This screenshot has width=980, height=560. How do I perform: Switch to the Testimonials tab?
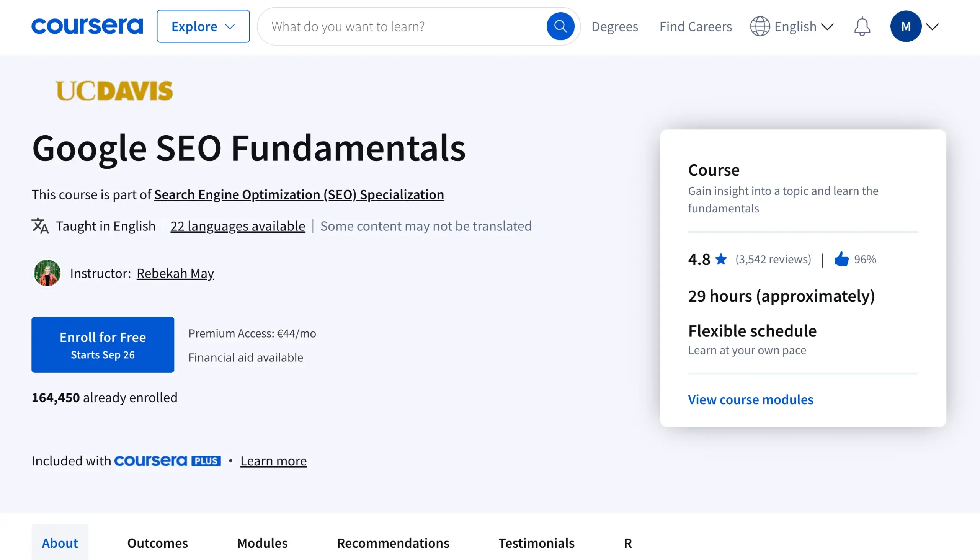(536, 543)
